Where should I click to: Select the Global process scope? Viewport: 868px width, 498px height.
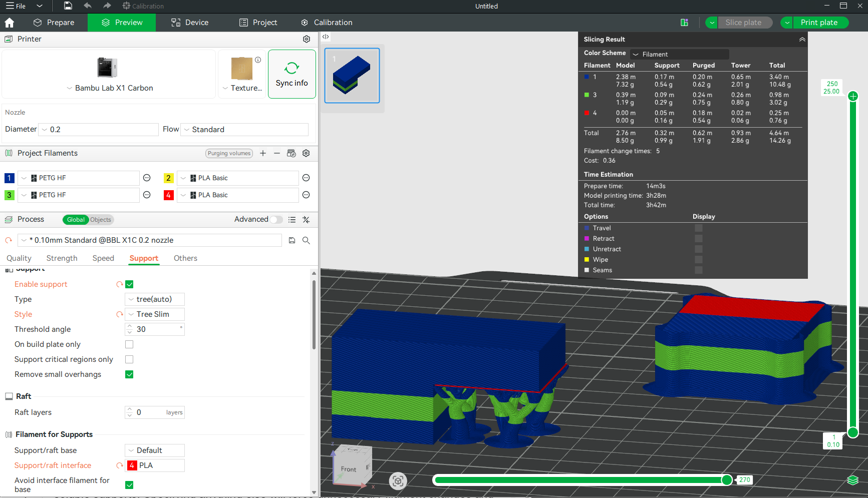(76, 220)
